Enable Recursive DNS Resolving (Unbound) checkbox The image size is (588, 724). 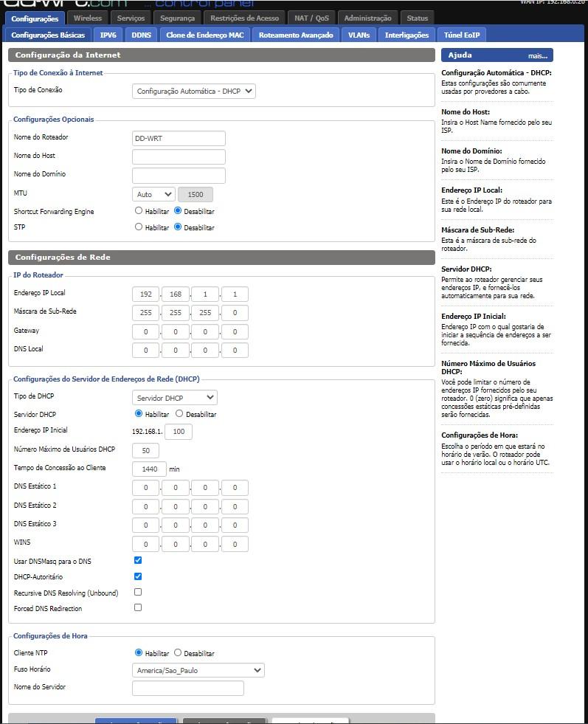pyautogui.click(x=138, y=592)
